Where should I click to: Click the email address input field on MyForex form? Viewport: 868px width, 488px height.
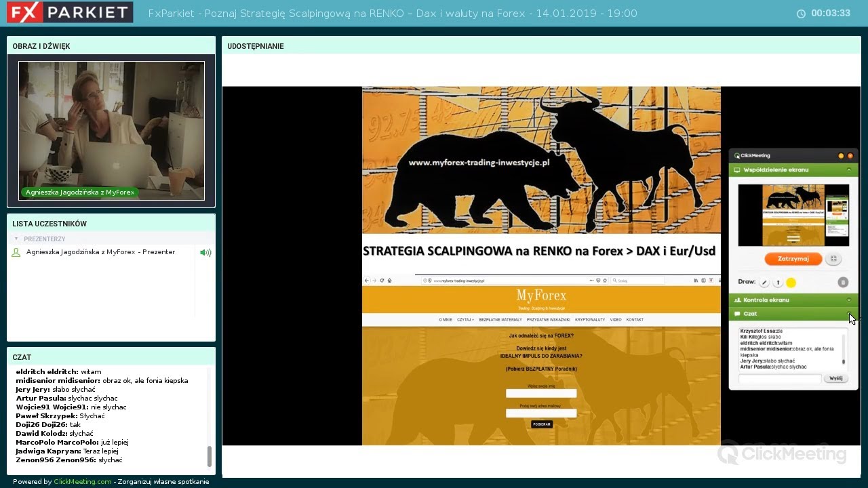coord(541,413)
